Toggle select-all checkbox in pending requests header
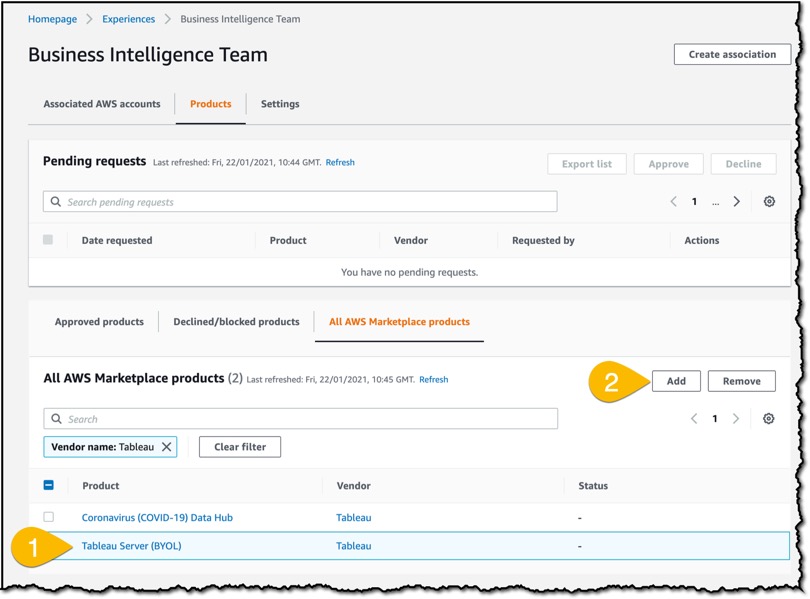 tap(48, 240)
